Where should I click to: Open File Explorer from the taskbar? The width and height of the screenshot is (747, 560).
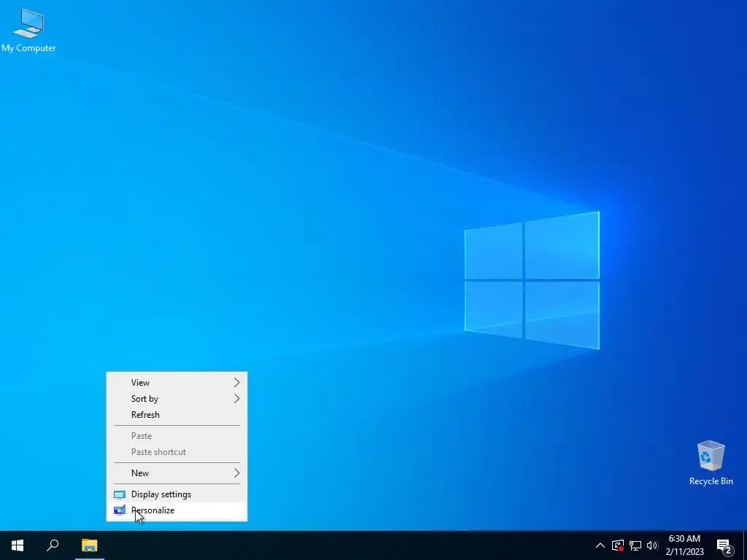[90, 545]
